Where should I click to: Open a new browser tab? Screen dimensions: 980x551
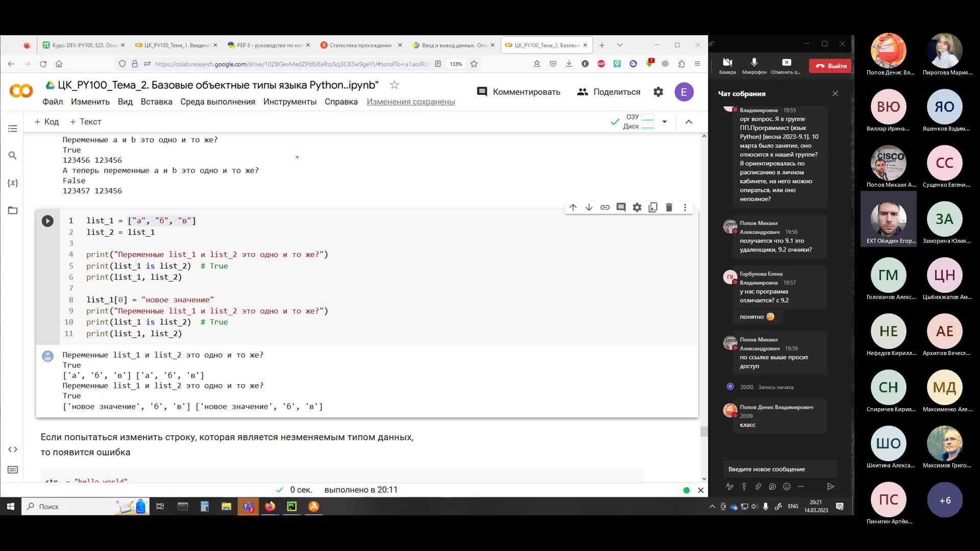(602, 45)
